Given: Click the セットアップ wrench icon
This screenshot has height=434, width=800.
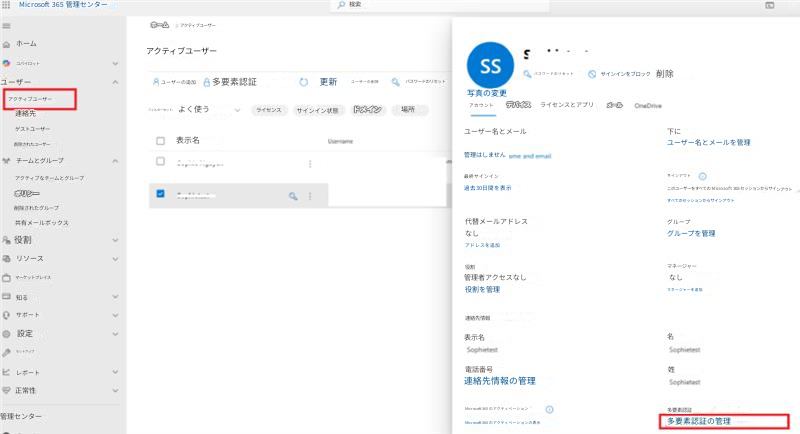Looking at the screenshot, I should (6, 352).
